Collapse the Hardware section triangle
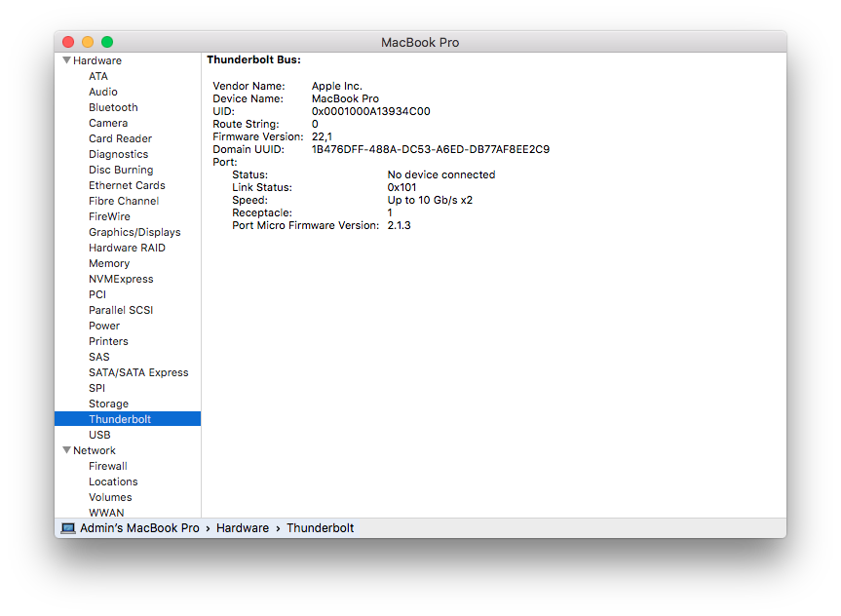 [x=66, y=60]
